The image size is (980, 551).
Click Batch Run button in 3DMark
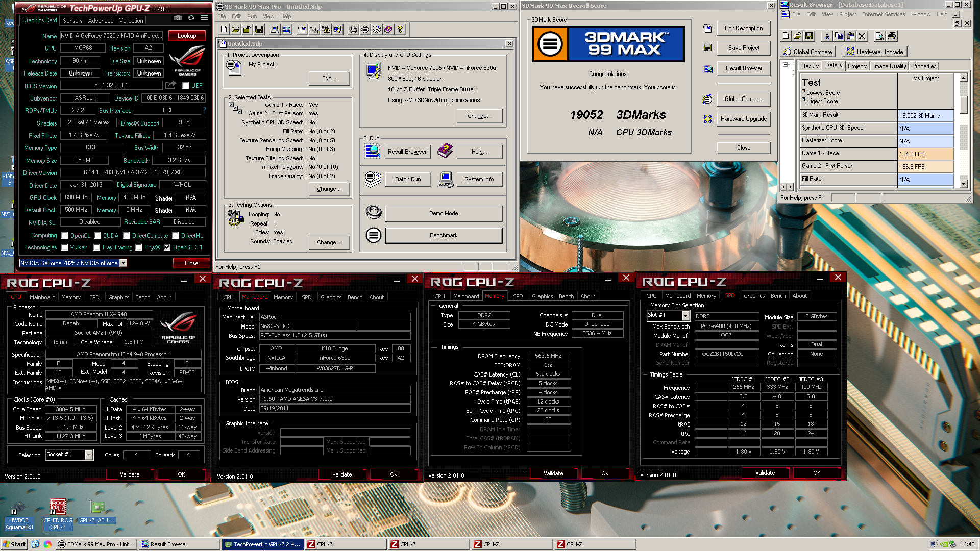click(407, 179)
